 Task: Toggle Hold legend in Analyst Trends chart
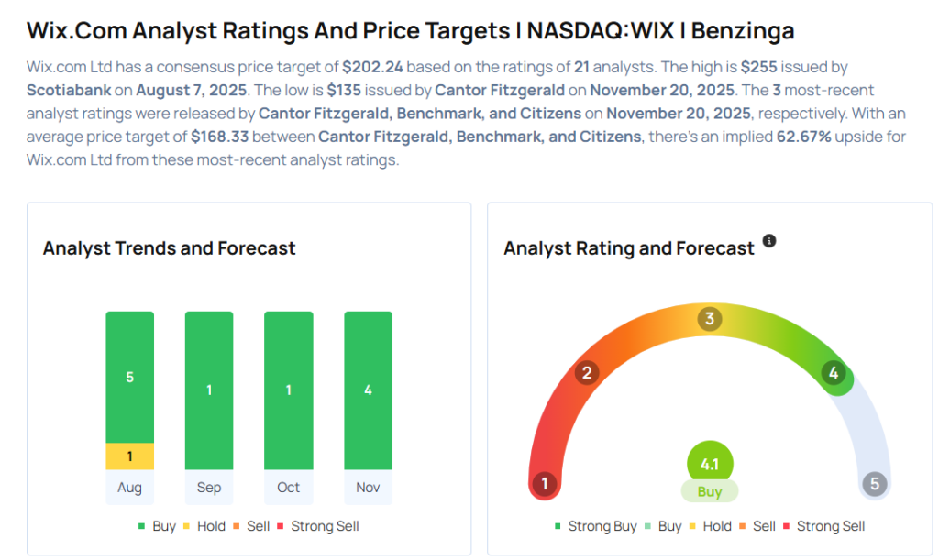coord(204,526)
